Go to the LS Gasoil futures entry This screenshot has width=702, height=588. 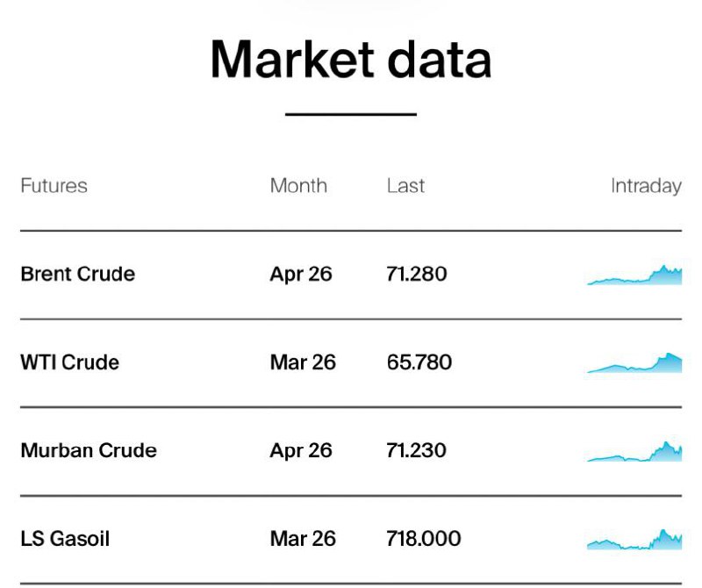click(x=65, y=538)
